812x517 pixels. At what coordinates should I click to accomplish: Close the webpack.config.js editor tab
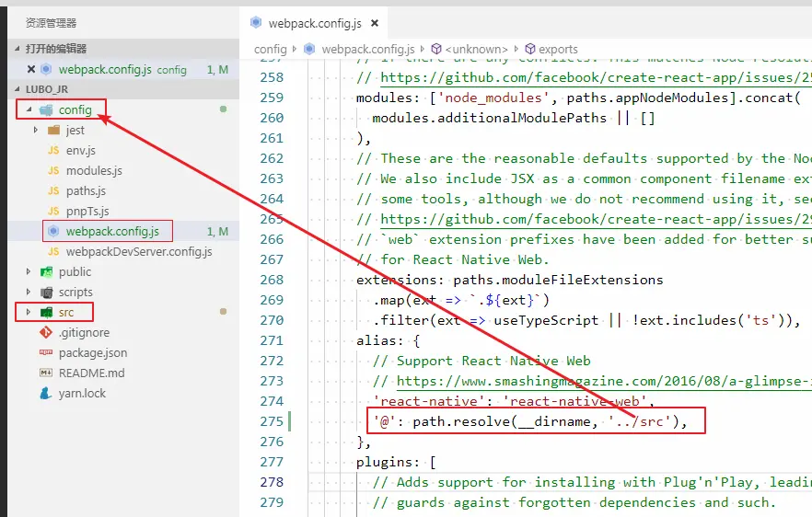375,23
